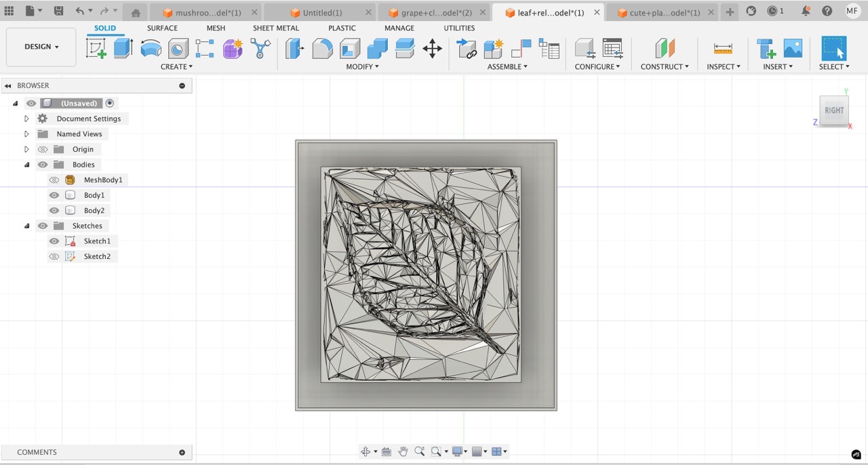Screen dimensions: 868x465
Task: Click RIGHT on the ViewCube
Action: click(x=834, y=110)
